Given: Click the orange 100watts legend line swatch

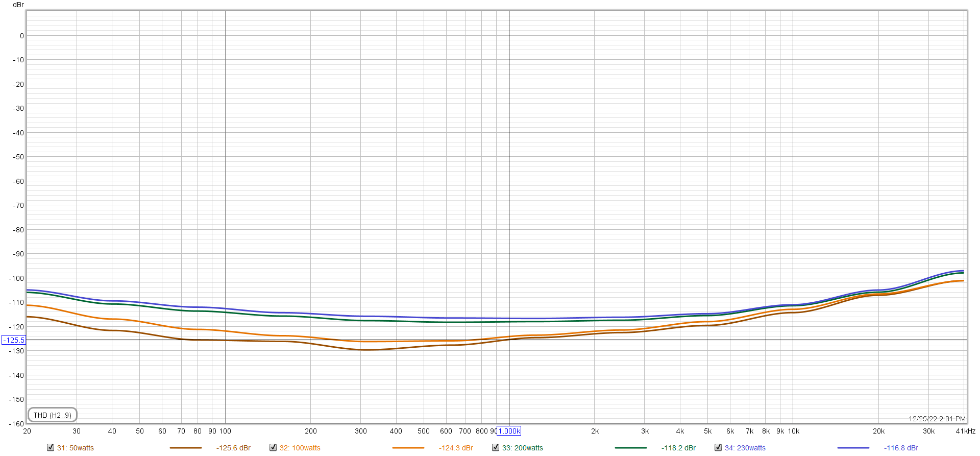Looking at the screenshot, I should 408,448.
